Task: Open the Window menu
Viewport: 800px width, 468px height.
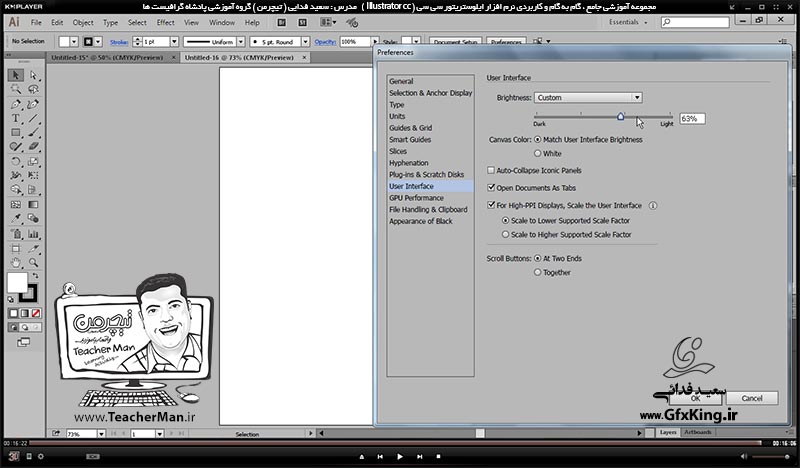Action: (222, 22)
